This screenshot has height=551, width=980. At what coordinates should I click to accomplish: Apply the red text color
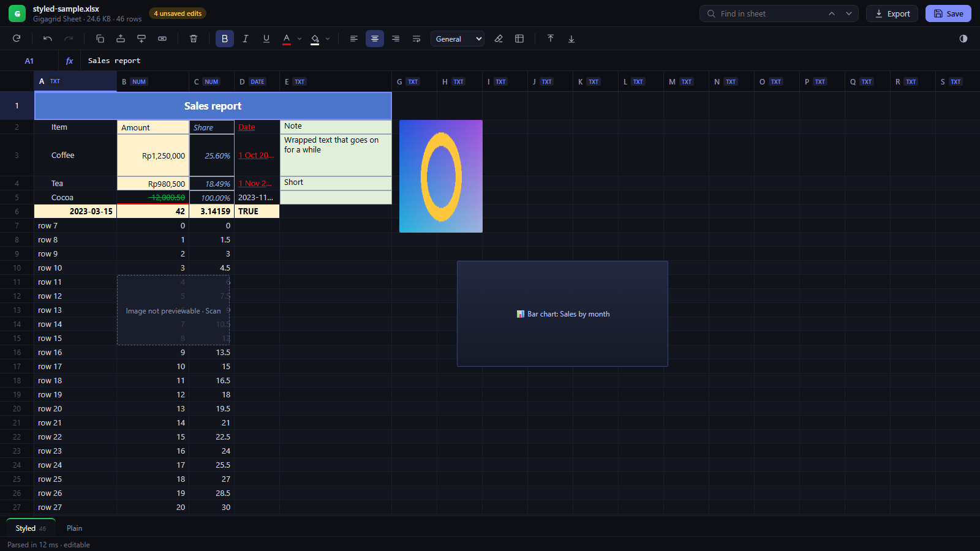tap(287, 39)
